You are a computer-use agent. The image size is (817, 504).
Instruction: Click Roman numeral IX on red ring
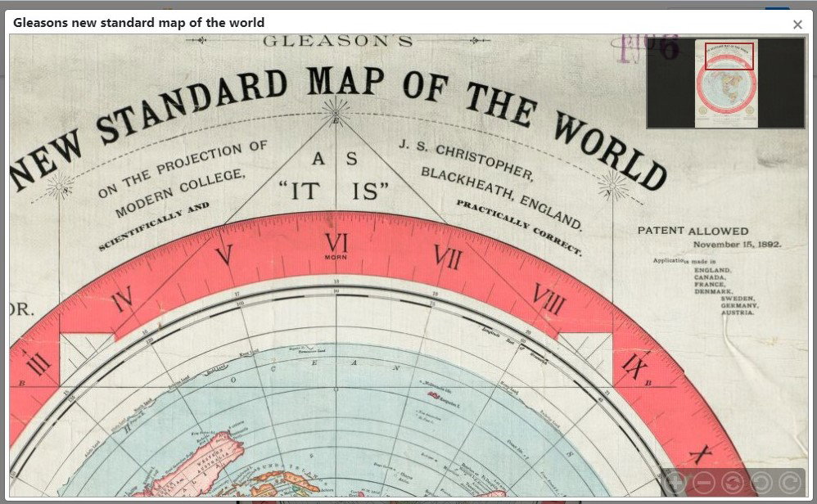[x=634, y=367]
